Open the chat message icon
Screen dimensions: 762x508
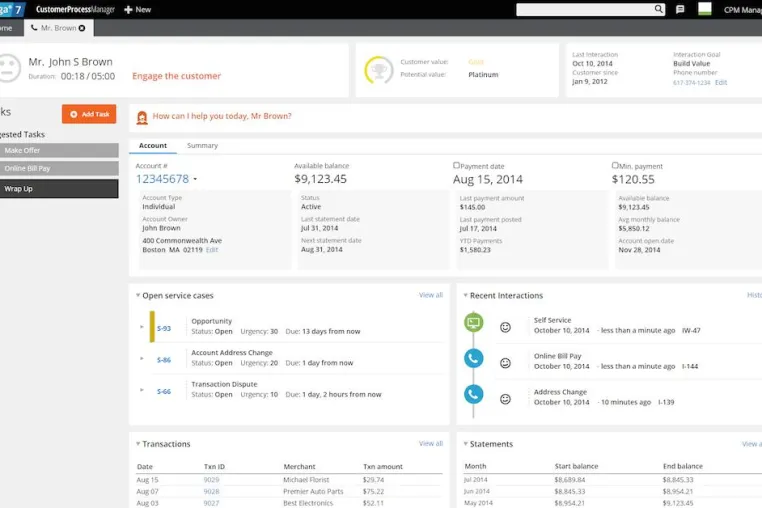tap(680, 9)
